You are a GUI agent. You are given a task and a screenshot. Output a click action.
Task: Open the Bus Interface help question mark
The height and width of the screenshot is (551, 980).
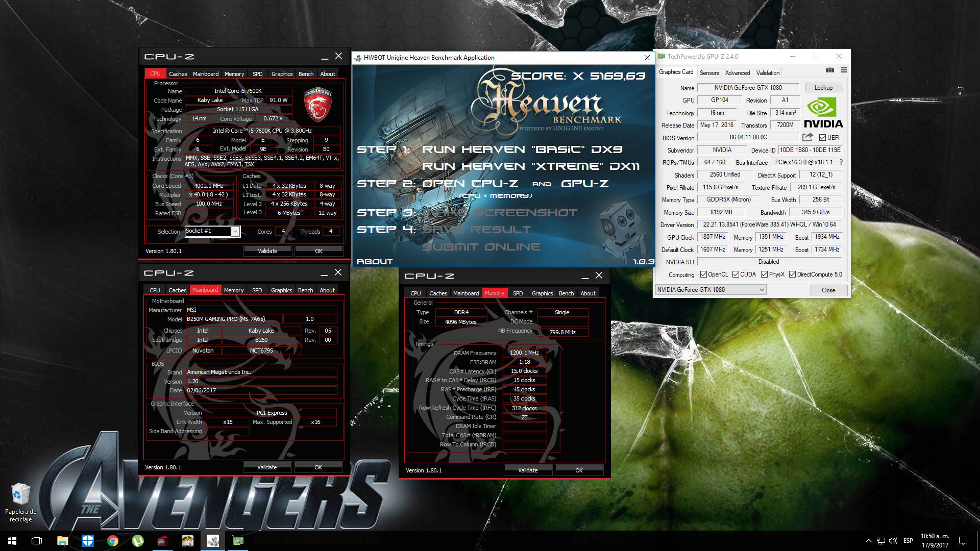pyautogui.click(x=841, y=162)
